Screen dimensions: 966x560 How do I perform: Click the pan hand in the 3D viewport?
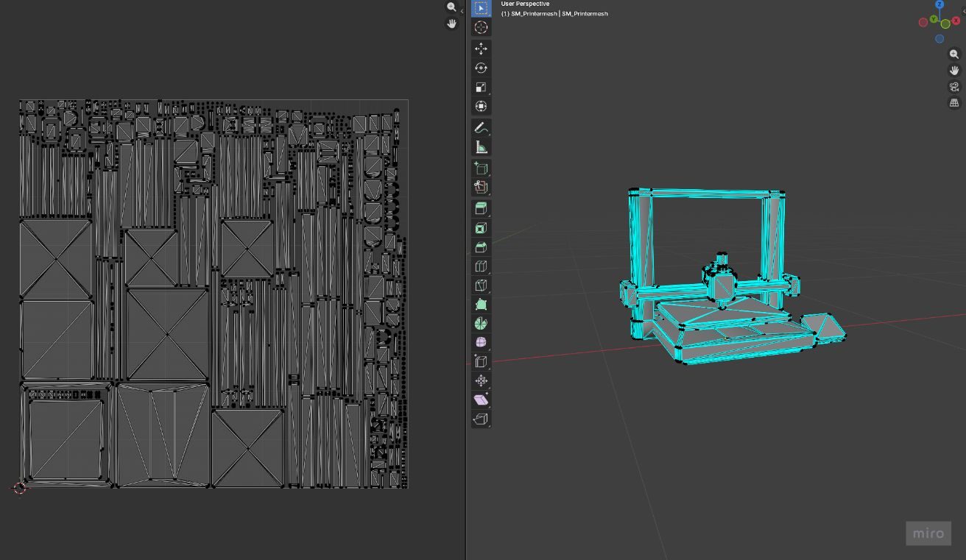coord(954,71)
